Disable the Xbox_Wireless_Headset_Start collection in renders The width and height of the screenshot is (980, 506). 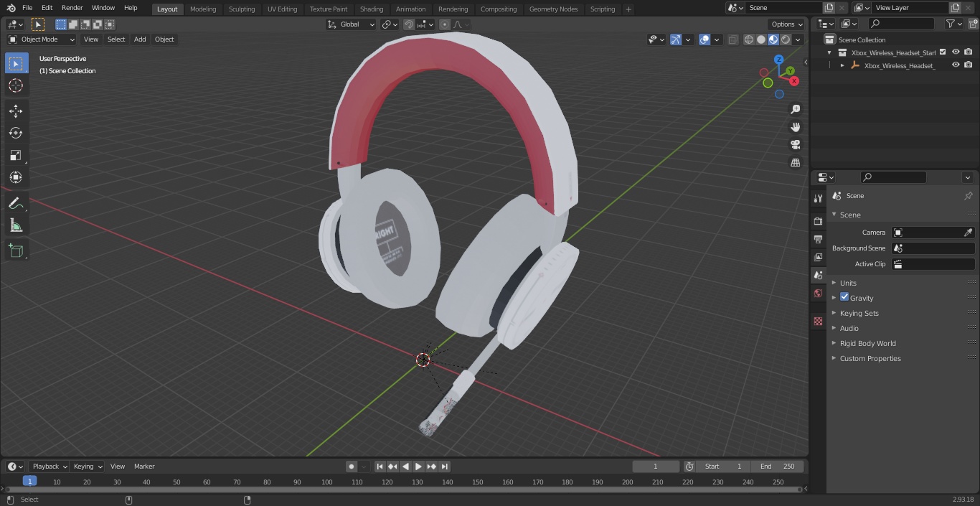pyautogui.click(x=969, y=52)
